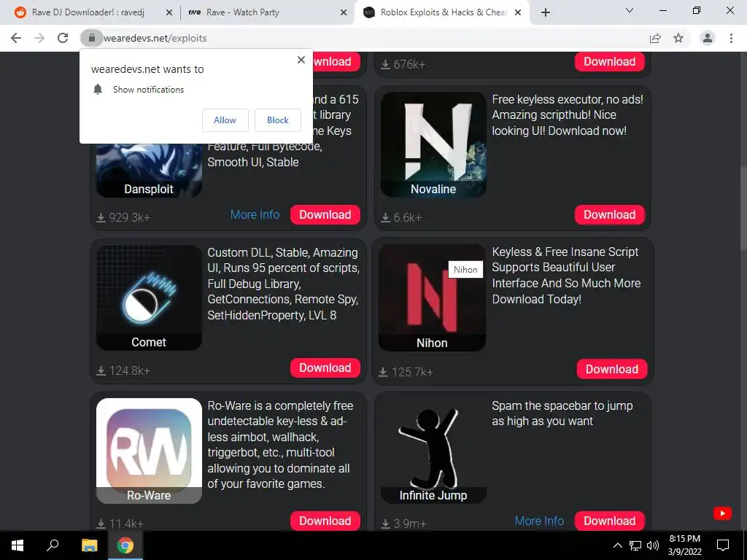Download the Dansploit exploit

325,215
